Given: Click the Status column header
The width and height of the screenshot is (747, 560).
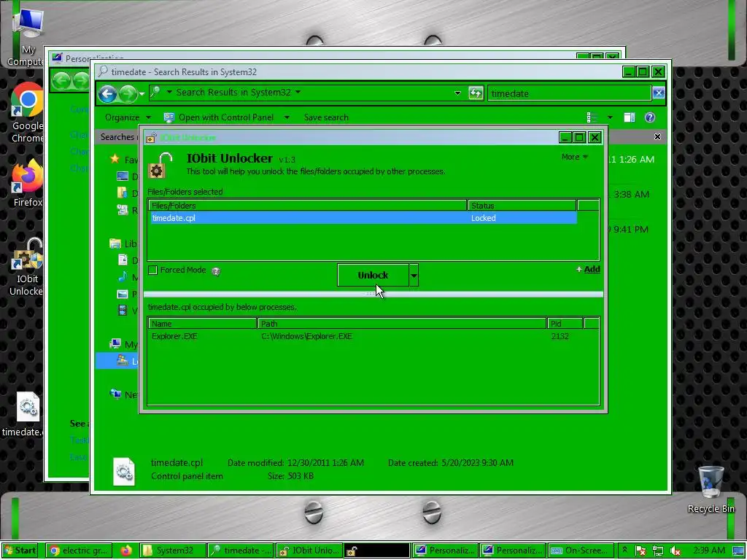Looking at the screenshot, I should (522, 206).
